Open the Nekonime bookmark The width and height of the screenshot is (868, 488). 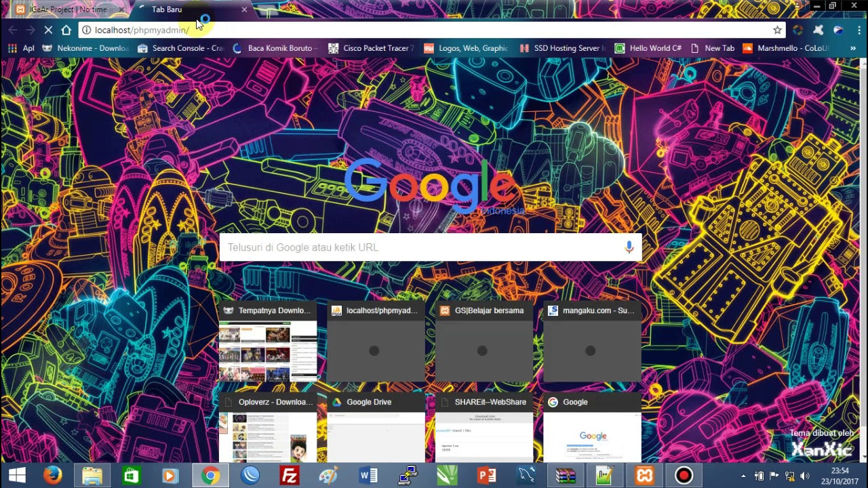[85, 48]
